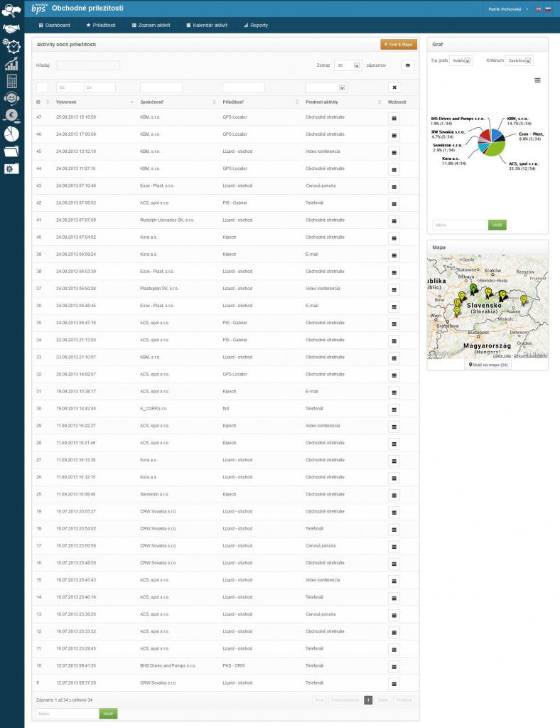Image resolution: width=560 pixels, height=728 pixels.
Task: Focus the Príležitosť filter field
Action: click(x=244, y=87)
